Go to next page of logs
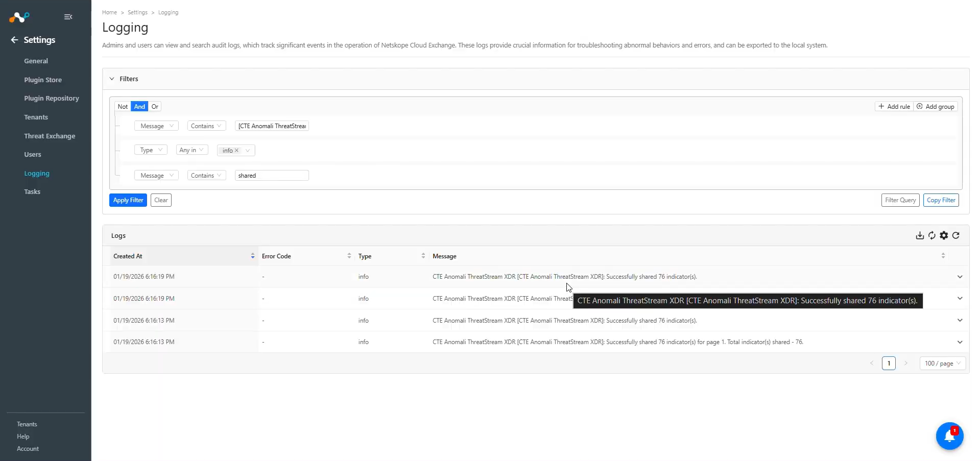Viewport: 980px width, 461px height. tap(906, 363)
